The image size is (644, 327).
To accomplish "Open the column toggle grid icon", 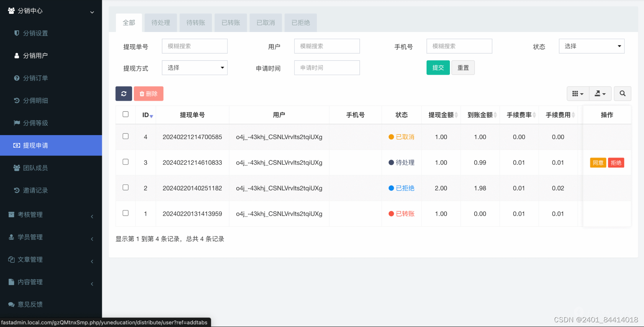I will (x=578, y=94).
